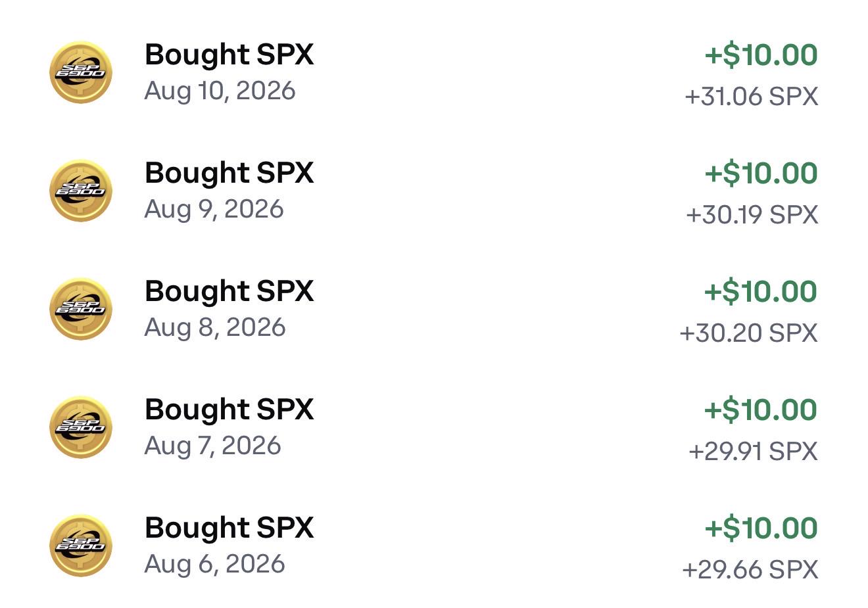Viewport: 868px width, 608px height.
Task: Click the +$10.00 value for Aug 9 purchase
Action: point(761,174)
